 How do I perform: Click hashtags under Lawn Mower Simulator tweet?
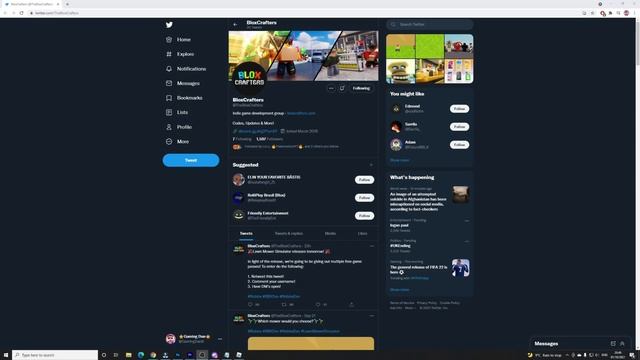point(273,296)
